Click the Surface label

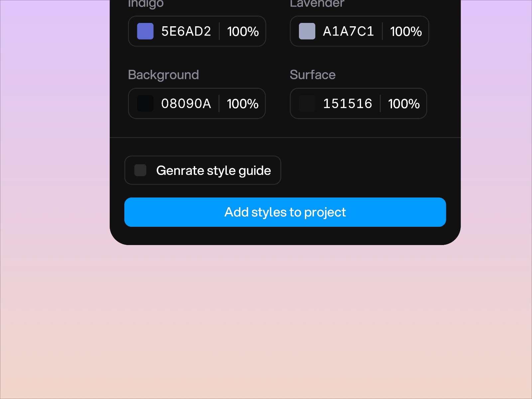pos(313,75)
